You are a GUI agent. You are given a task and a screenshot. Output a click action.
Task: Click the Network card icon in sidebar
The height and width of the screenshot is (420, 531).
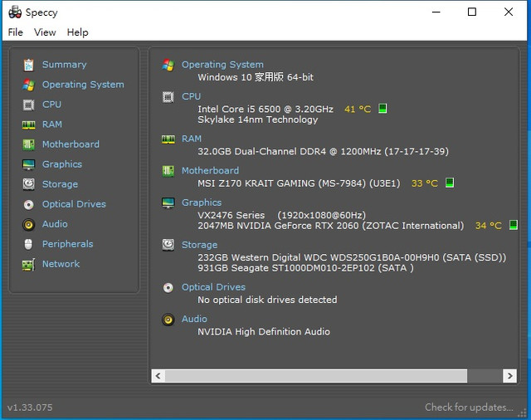point(28,265)
